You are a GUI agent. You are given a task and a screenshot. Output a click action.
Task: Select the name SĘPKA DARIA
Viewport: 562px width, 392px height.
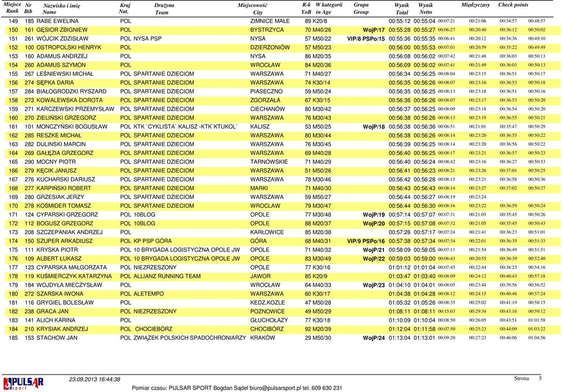(x=55, y=82)
